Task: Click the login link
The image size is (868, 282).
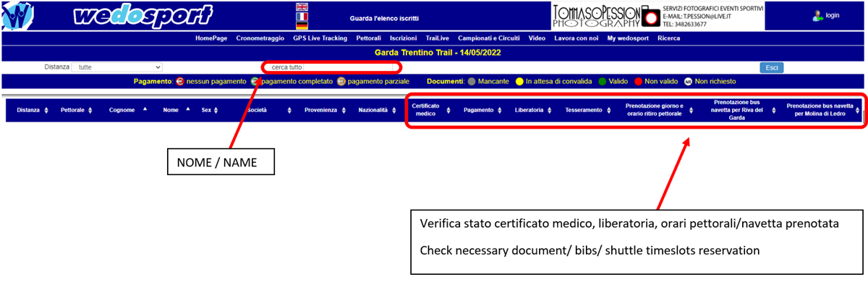Action: pyautogui.click(x=833, y=15)
